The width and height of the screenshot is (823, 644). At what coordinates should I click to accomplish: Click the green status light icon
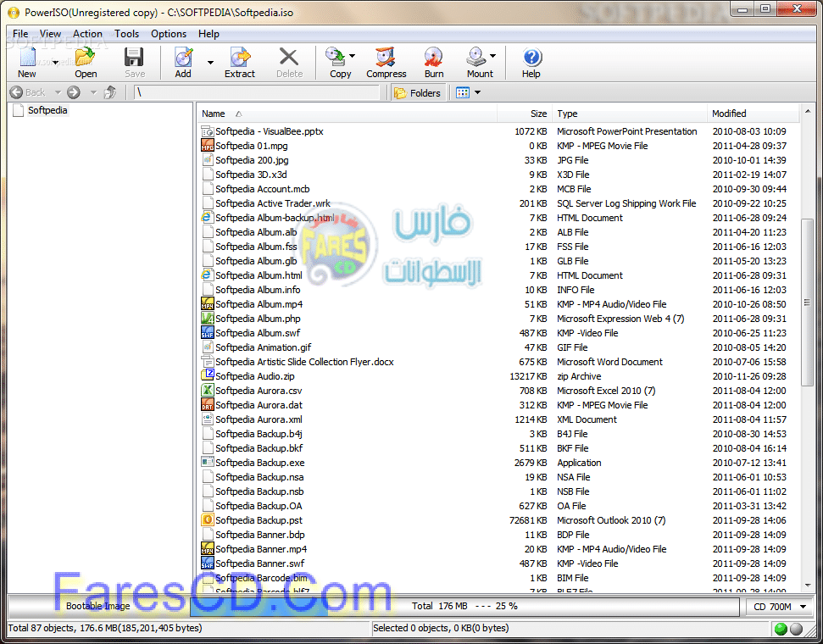click(x=781, y=628)
